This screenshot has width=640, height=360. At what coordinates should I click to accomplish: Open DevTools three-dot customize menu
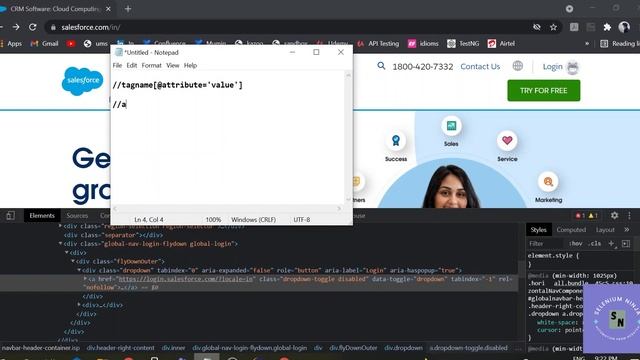[x=629, y=215]
